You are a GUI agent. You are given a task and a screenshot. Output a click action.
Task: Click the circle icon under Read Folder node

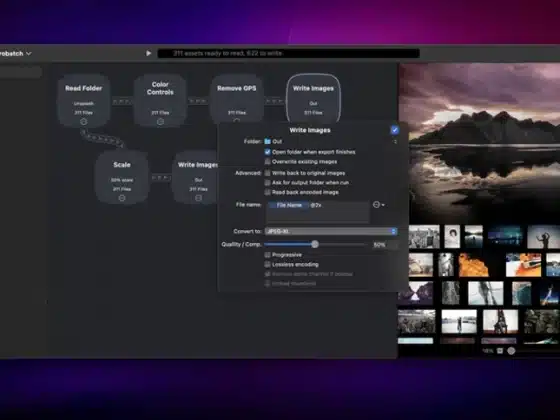(x=84, y=121)
